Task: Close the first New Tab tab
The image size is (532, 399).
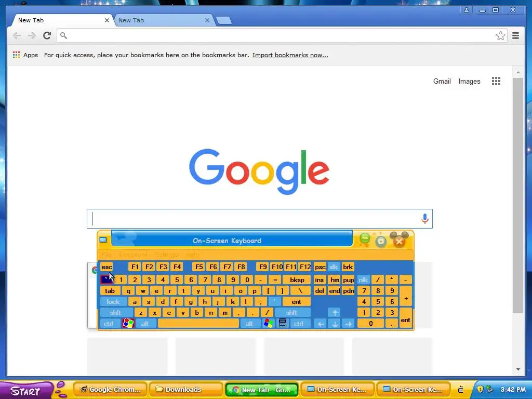Action: coord(107,20)
